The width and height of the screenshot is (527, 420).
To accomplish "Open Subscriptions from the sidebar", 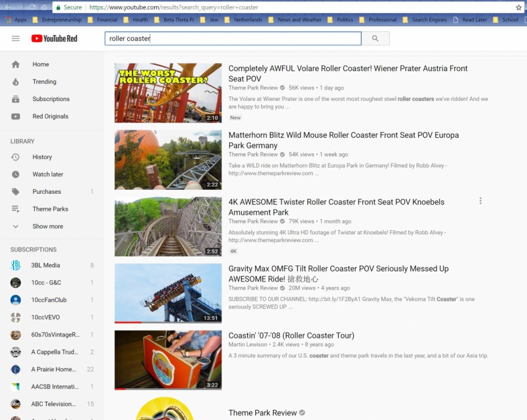I will 50,99.
